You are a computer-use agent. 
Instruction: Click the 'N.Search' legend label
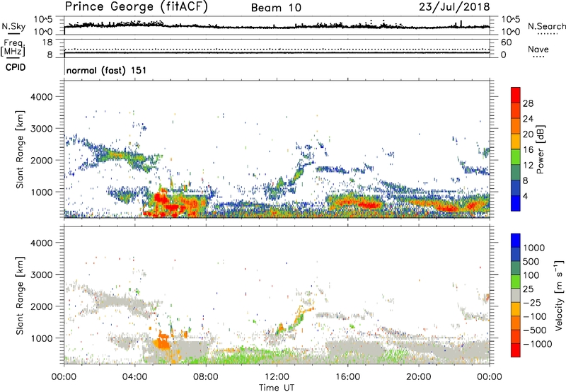coord(546,26)
